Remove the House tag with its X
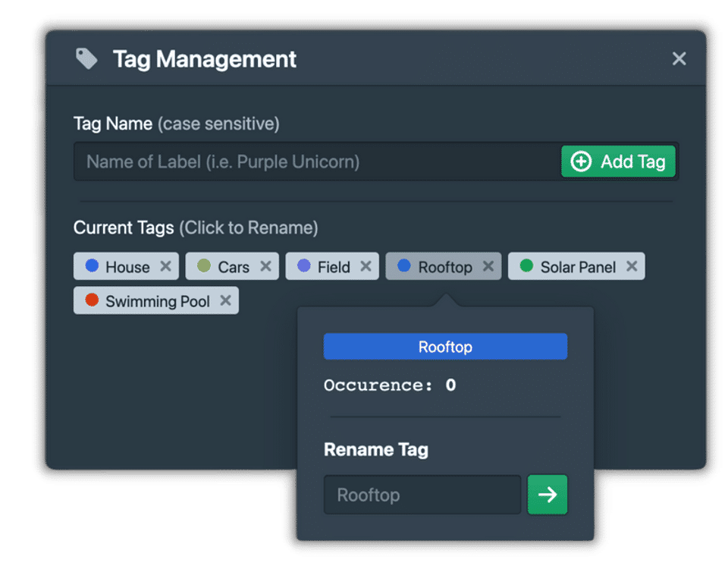The width and height of the screenshot is (728, 569). point(166,266)
